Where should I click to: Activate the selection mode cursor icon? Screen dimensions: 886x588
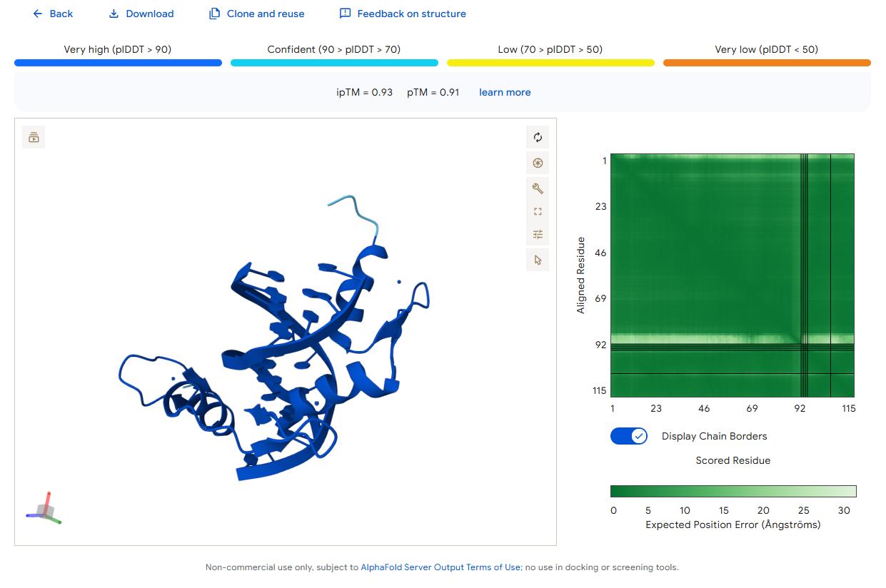(538, 260)
